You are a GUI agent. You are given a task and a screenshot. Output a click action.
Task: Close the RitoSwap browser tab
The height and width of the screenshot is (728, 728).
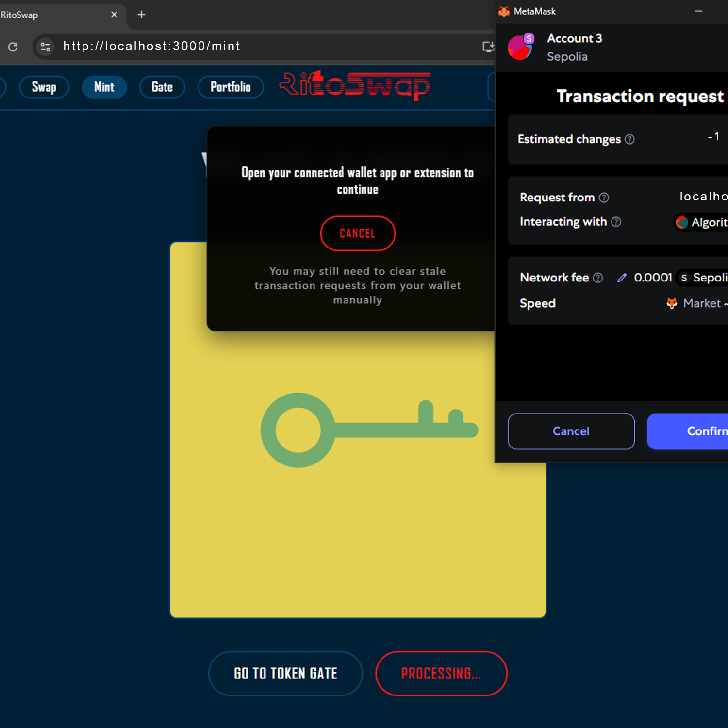[x=114, y=15]
